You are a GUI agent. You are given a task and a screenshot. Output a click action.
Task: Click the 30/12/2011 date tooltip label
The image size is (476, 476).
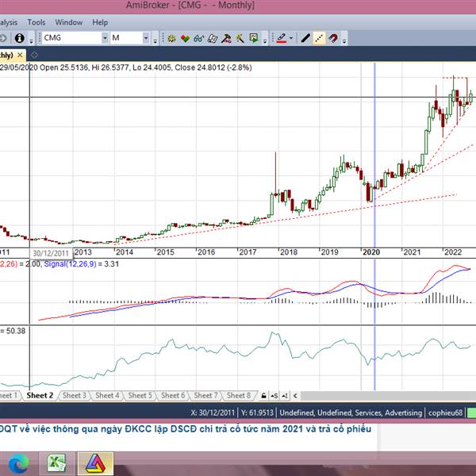coord(51,253)
